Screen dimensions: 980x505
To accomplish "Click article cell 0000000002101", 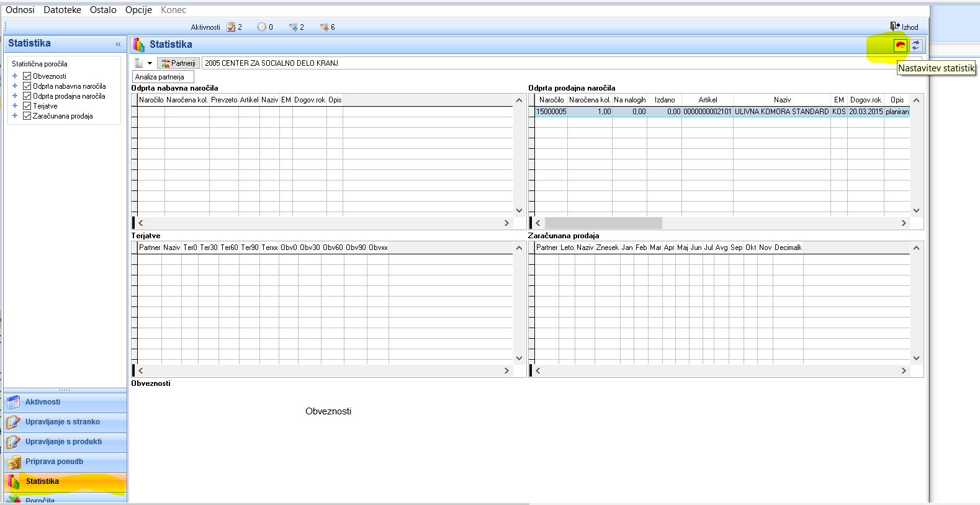I will tap(708, 112).
